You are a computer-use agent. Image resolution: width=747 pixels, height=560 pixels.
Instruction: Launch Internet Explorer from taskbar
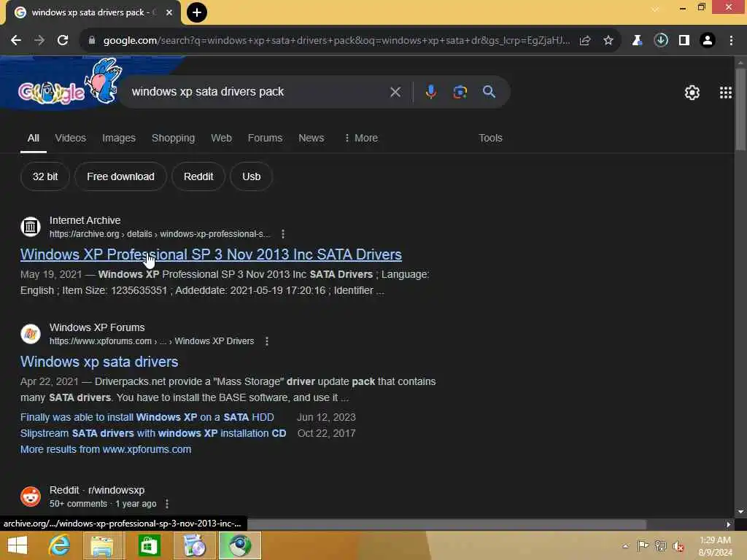pos(60,545)
